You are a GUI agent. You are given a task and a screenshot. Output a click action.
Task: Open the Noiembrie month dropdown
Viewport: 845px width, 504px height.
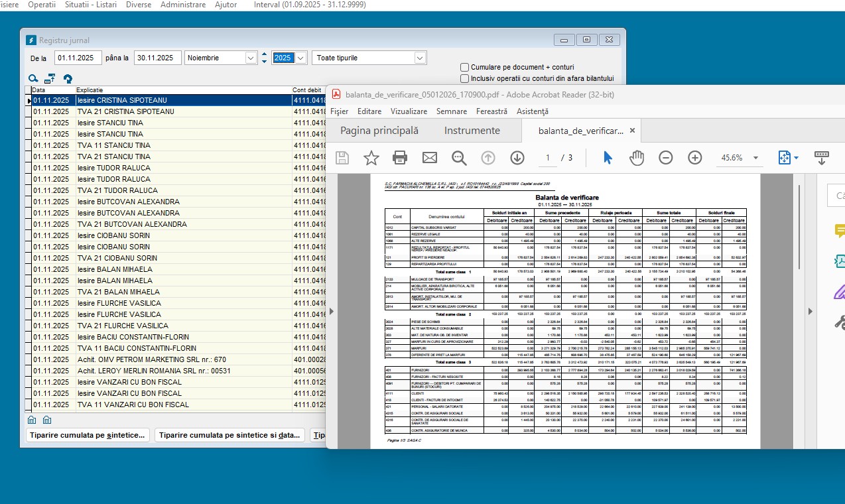(251, 58)
